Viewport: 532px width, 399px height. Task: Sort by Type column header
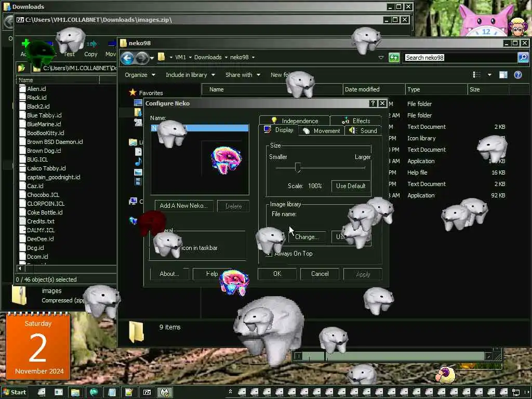(x=436, y=89)
